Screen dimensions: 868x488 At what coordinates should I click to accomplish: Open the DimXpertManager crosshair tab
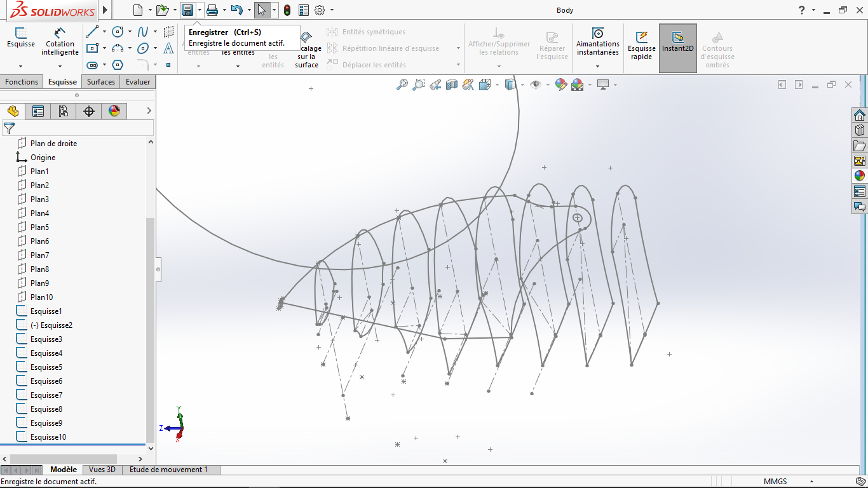pyautogui.click(x=89, y=111)
